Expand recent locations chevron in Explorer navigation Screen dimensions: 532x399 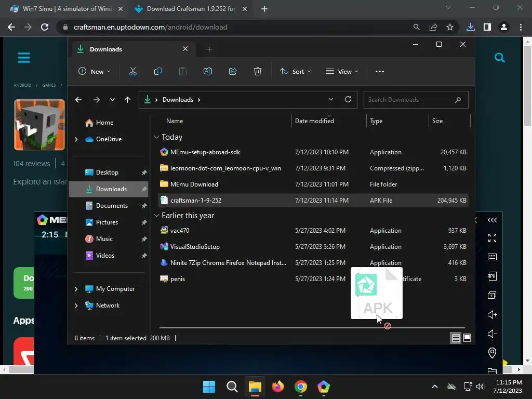point(112,100)
